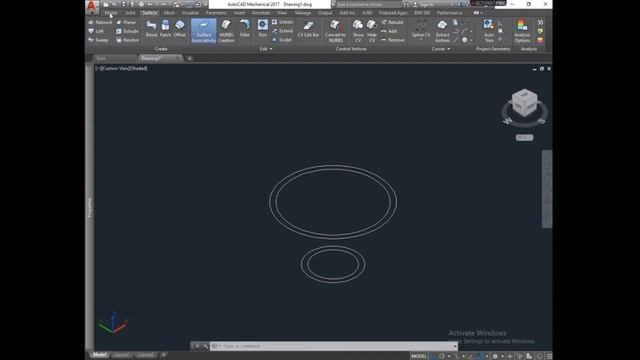
Task: Select the Remove control vertices tool
Action: click(x=393, y=40)
